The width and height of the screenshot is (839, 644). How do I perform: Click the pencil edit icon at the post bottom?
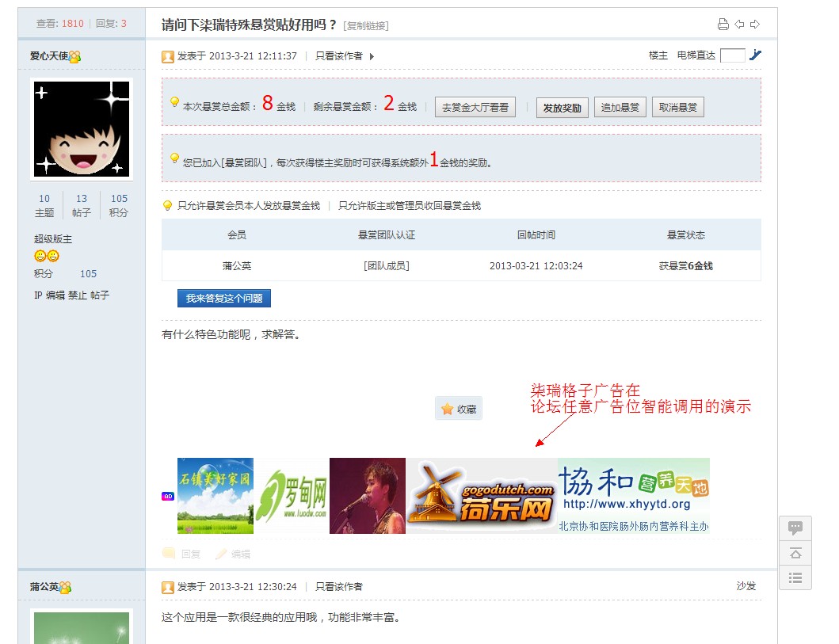[221, 554]
